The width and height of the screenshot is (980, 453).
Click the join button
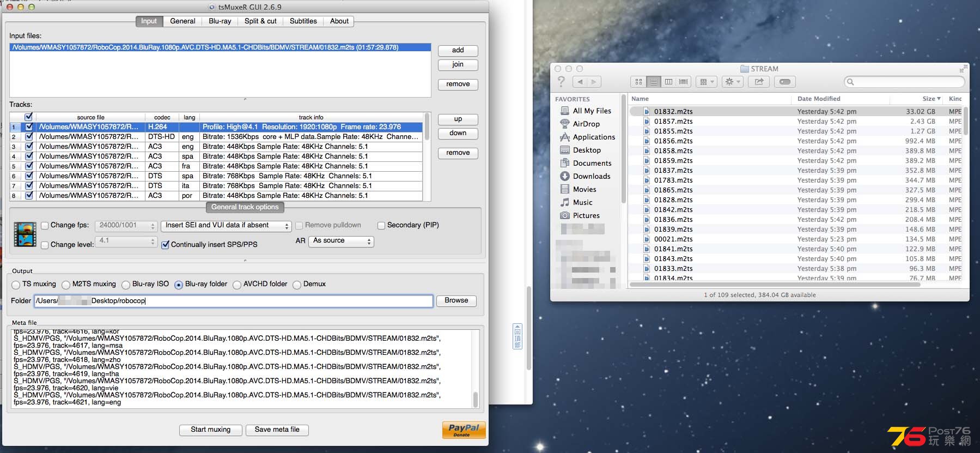458,65
